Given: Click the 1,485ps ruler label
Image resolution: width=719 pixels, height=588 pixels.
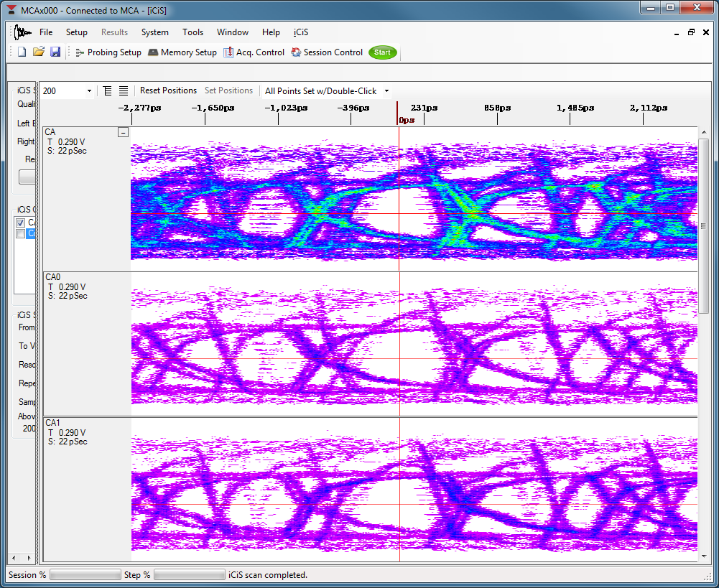Looking at the screenshot, I should pos(575,108).
